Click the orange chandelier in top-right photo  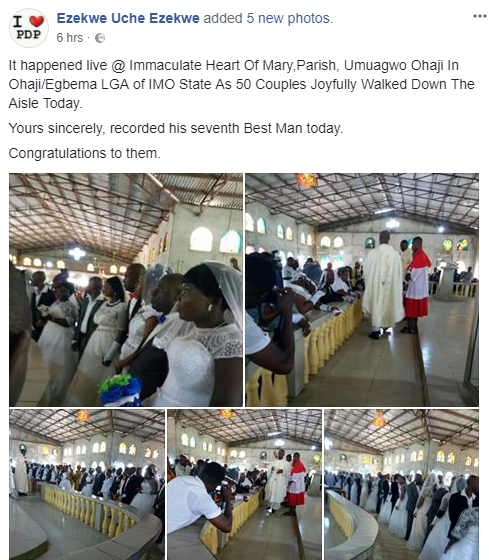[306, 180]
